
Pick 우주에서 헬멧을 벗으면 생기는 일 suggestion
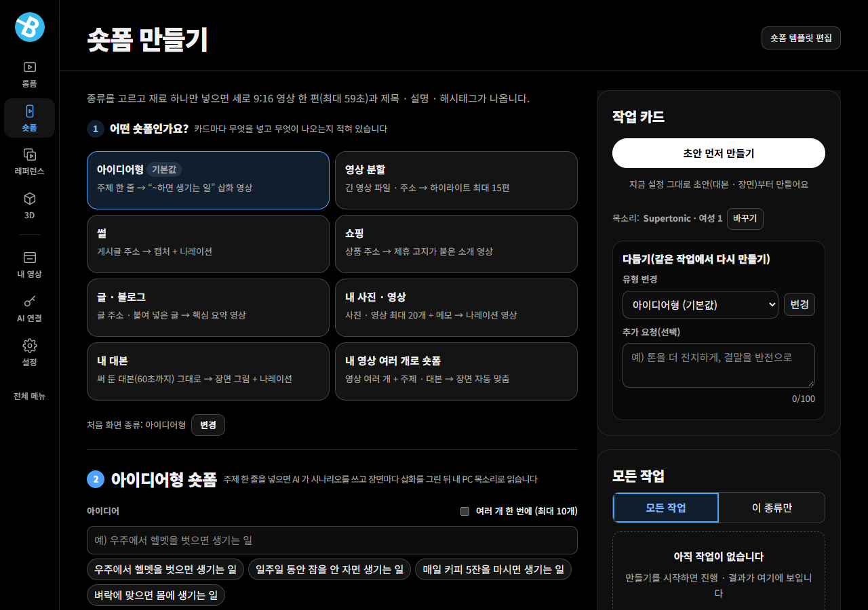pyautogui.click(x=165, y=569)
